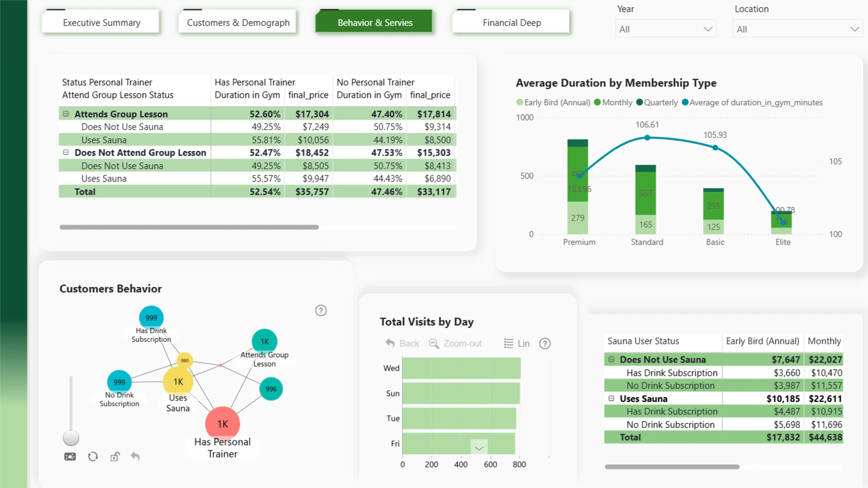Click the horizontal scrollbar under personal trainer table
The width and height of the screenshot is (868, 488).
point(189,227)
